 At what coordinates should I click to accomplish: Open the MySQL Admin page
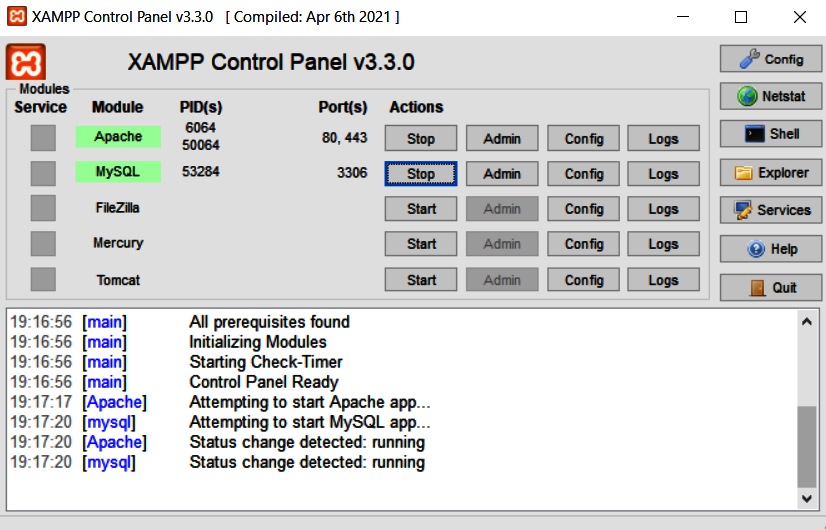(502, 174)
